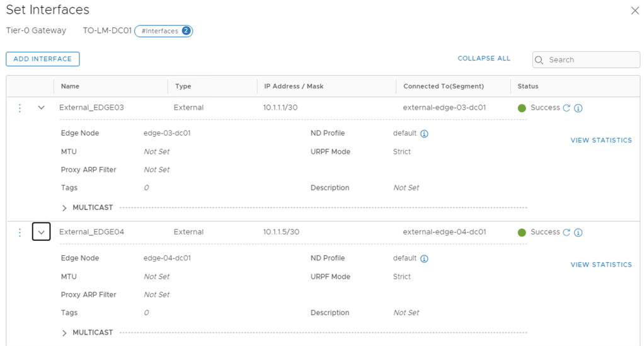Collapse the External_EDGE04 row details
The height and width of the screenshot is (346, 644).
coord(42,233)
